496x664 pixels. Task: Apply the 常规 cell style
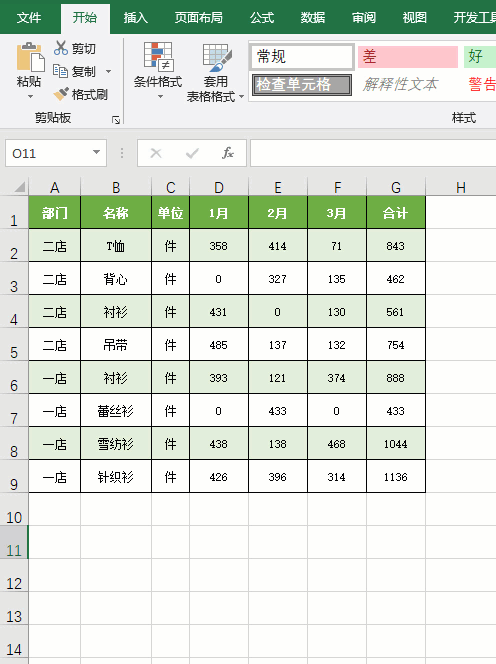pyautogui.click(x=302, y=57)
